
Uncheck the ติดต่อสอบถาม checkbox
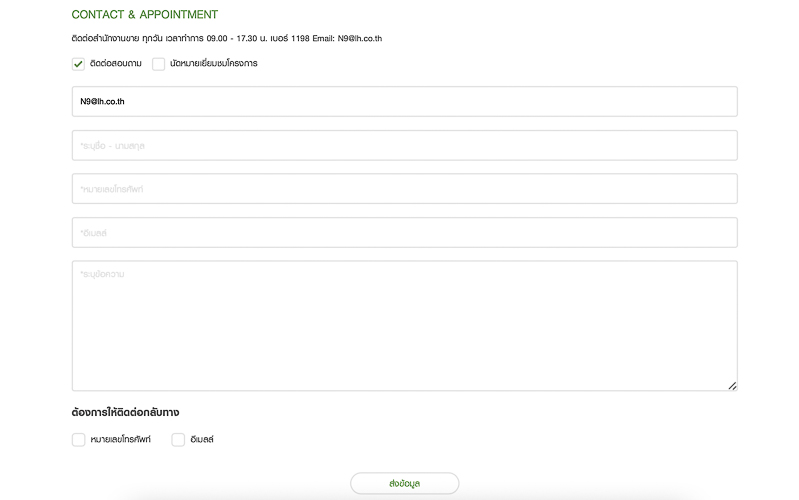click(78, 64)
